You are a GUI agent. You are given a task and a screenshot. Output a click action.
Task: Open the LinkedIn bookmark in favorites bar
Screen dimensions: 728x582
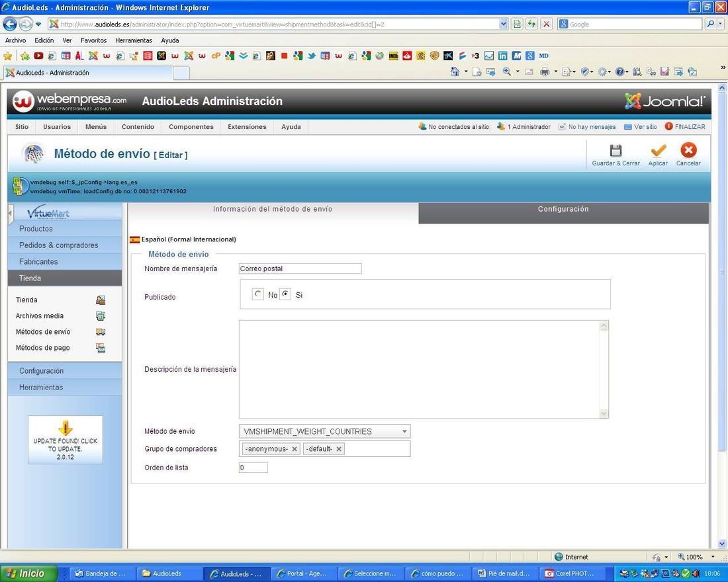coord(502,56)
